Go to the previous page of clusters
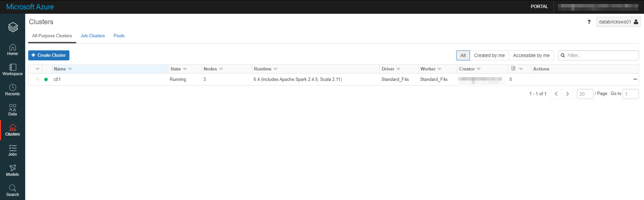The image size is (644, 200). pos(556,94)
